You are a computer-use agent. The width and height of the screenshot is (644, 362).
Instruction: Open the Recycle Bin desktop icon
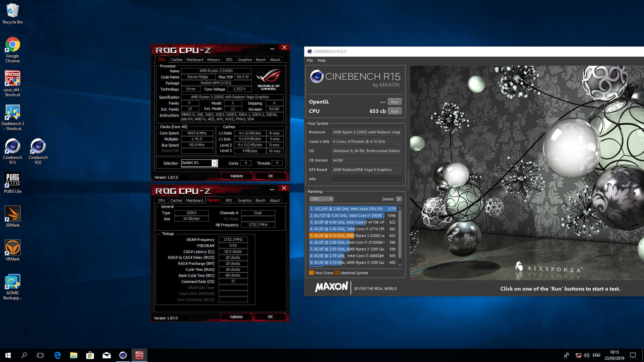[x=13, y=13]
